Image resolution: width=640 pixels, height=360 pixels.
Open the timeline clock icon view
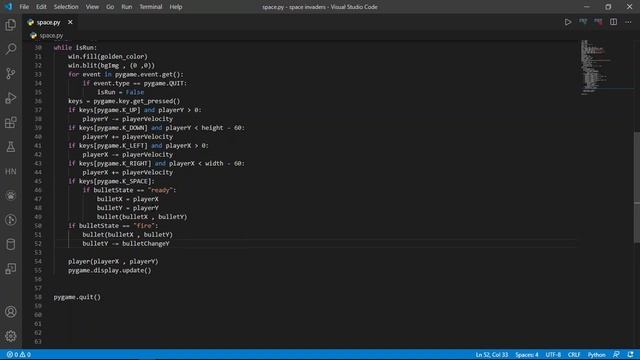pos(11,220)
